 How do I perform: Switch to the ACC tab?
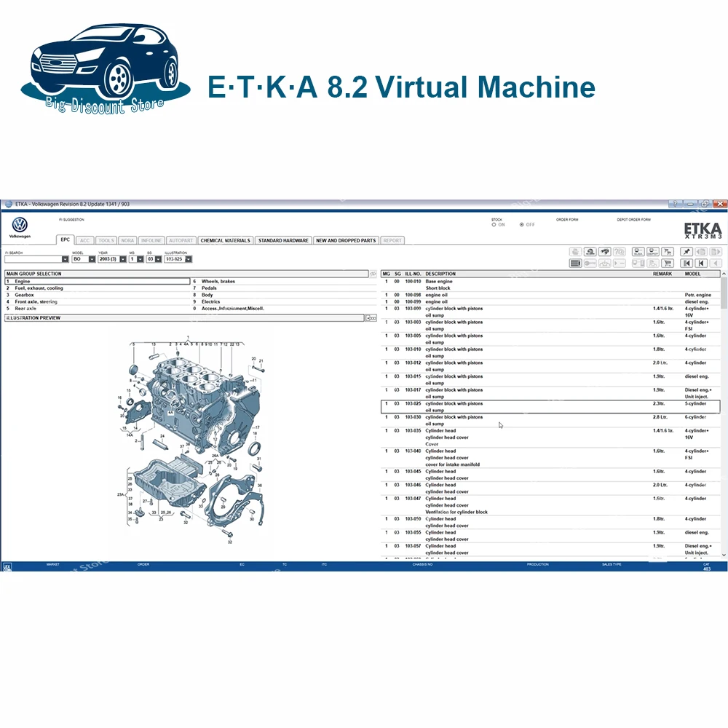tap(84, 240)
